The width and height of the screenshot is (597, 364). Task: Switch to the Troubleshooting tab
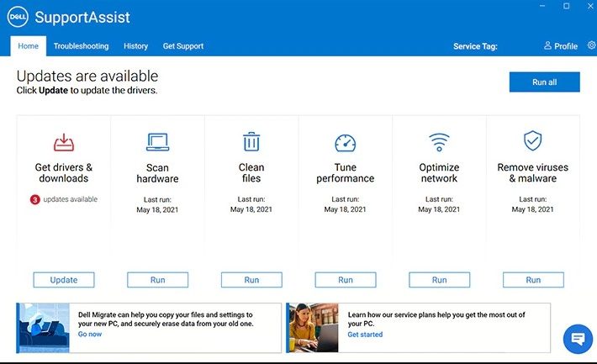(81, 46)
